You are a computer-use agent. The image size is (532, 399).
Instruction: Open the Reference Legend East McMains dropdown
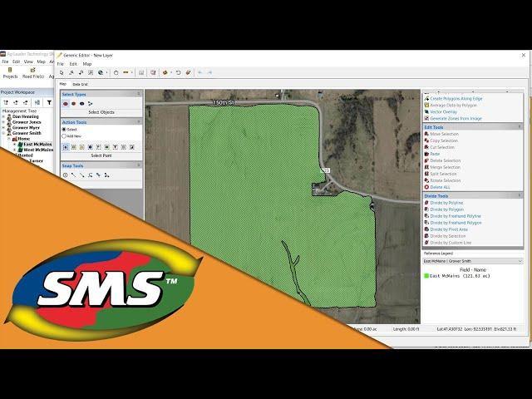[x=473, y=261]
